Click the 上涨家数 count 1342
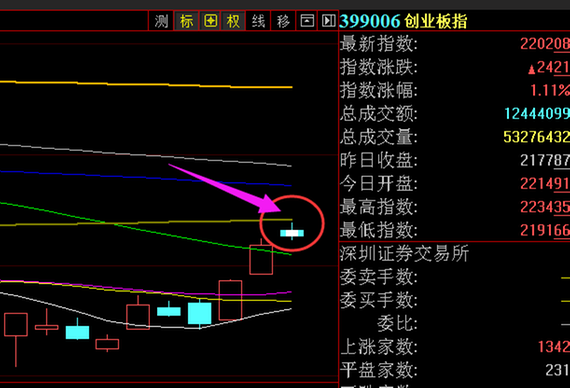 (554, 347)
